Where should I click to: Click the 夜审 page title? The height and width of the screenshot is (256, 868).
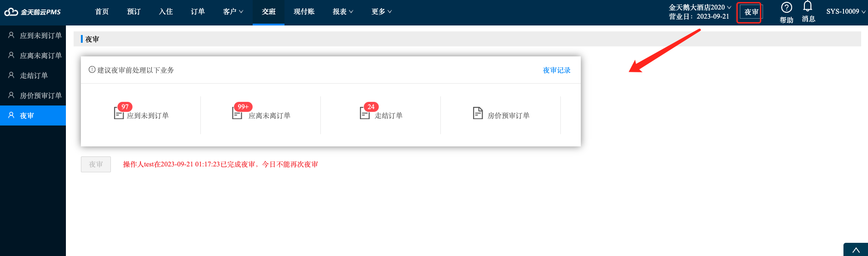(92, 40)
